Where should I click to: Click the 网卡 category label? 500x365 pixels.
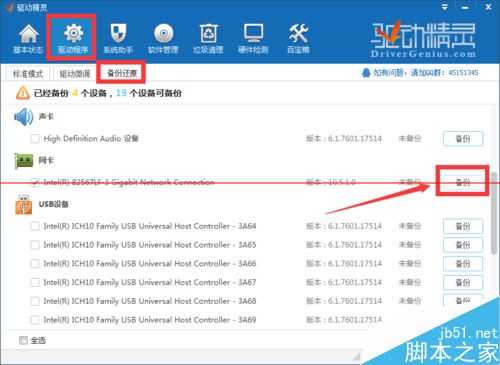pyautogui.click(x=46, y=160)
